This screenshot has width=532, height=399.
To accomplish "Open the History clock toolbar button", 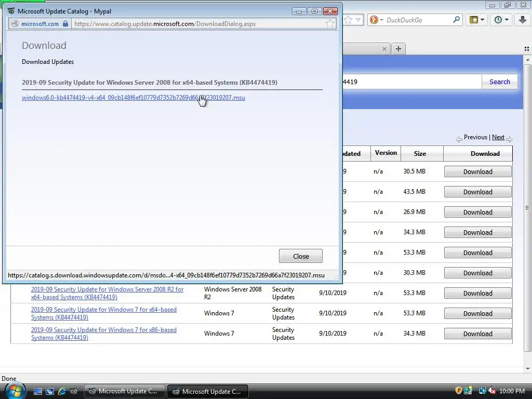I will [x=498, y=20].
